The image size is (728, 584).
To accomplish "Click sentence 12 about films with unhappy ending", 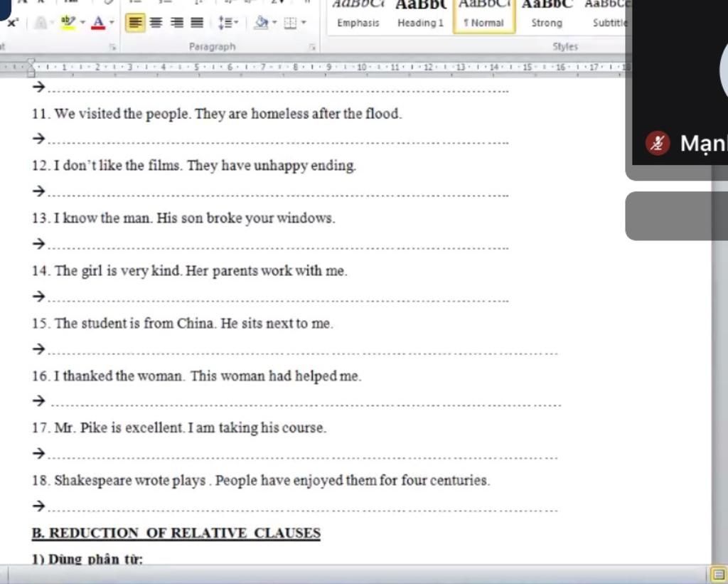I will 194,166.
